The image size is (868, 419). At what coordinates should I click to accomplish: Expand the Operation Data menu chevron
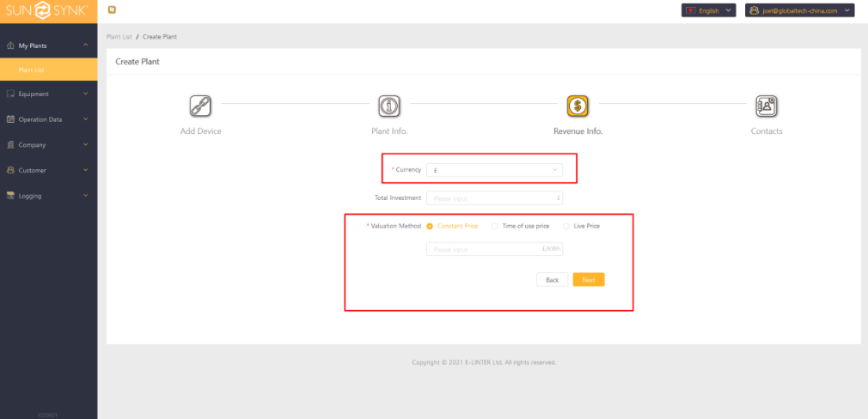(85, 118)
